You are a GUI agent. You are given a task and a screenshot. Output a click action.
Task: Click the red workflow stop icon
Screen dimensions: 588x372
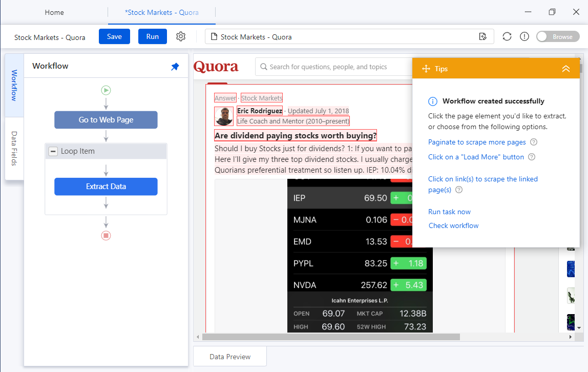(x=106, y=236)
